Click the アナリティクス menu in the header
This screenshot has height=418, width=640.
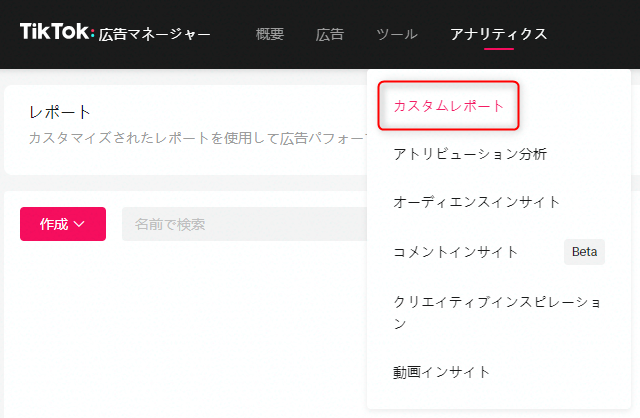tap(498, 34)
